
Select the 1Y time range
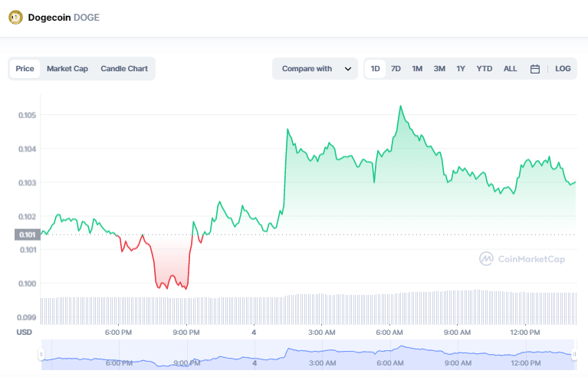(461, 68)
